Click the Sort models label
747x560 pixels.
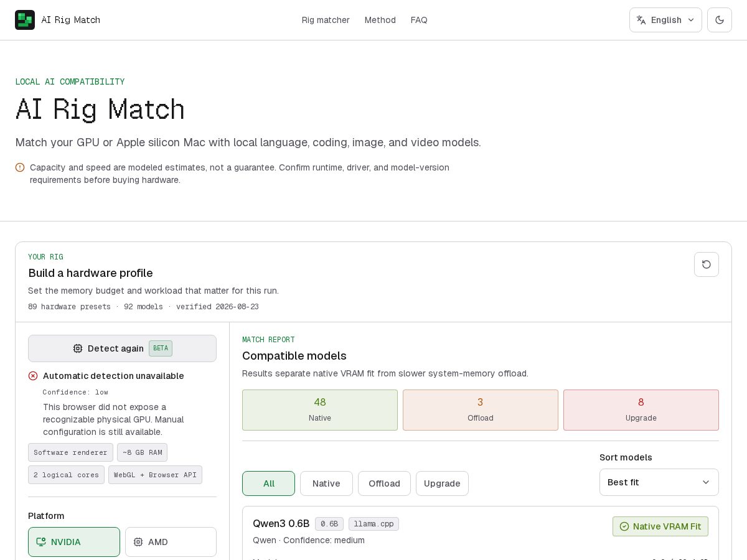click(x=626, y=457)
